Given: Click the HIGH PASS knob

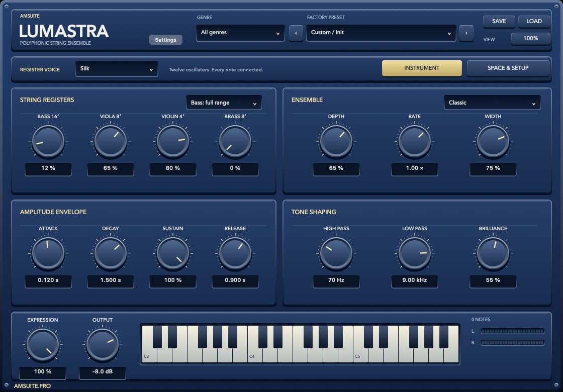Looking at the screenshot, I should click(336, 253).
